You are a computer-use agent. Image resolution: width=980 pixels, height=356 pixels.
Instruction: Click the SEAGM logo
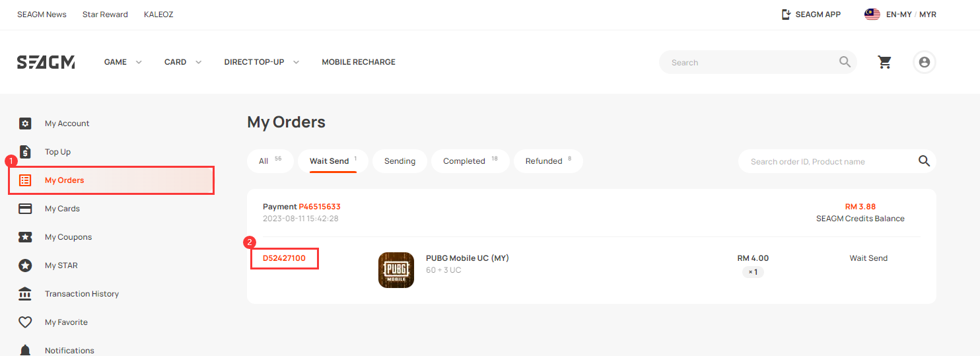[46, 62]
